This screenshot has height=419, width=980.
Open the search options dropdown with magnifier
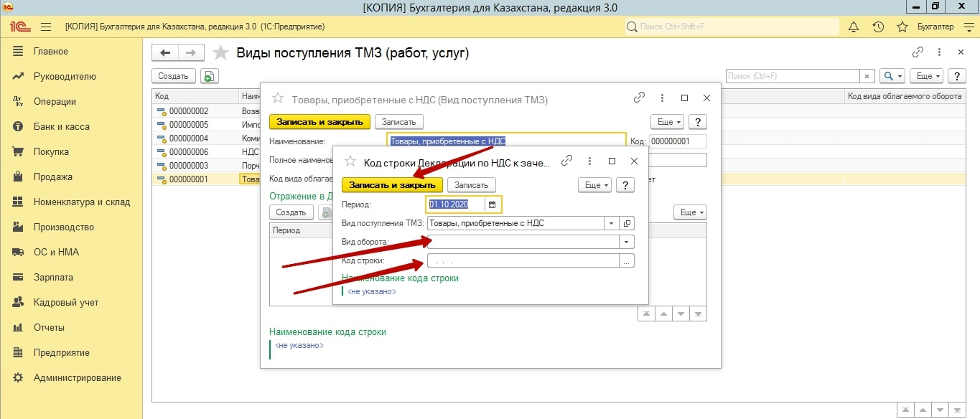892,76
